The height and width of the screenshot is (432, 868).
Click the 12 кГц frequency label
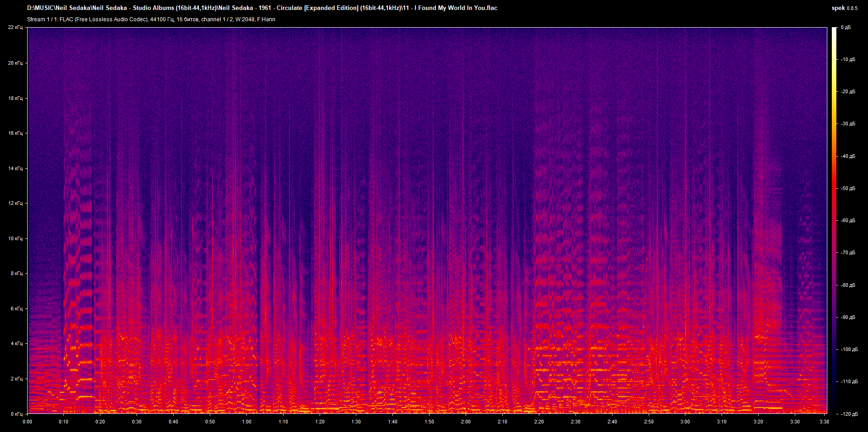[x=15, y=203]
